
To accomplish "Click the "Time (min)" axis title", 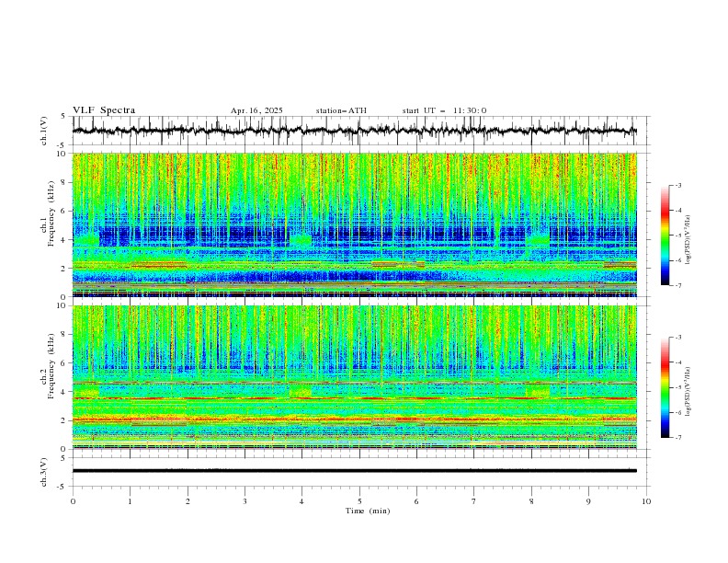I will point(368,511).
